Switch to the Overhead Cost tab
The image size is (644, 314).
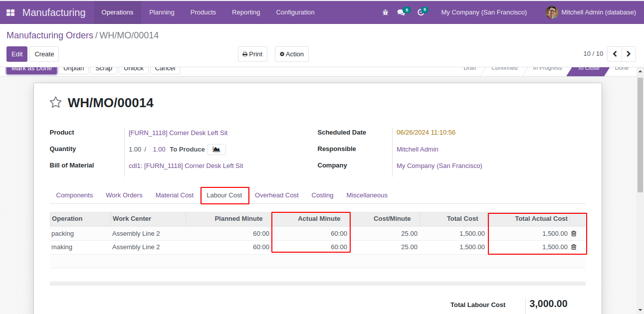click(277, 195)
